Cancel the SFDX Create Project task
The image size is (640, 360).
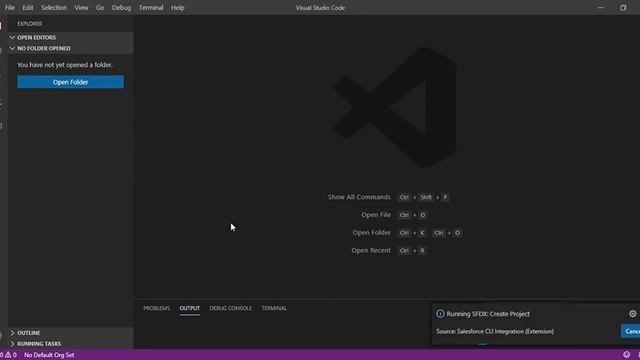(x=631, y=331)
